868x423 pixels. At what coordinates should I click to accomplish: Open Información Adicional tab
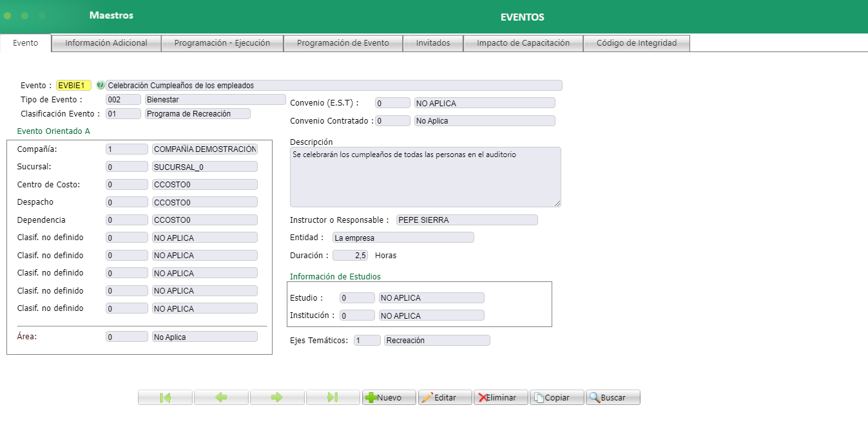click(106, 43)
